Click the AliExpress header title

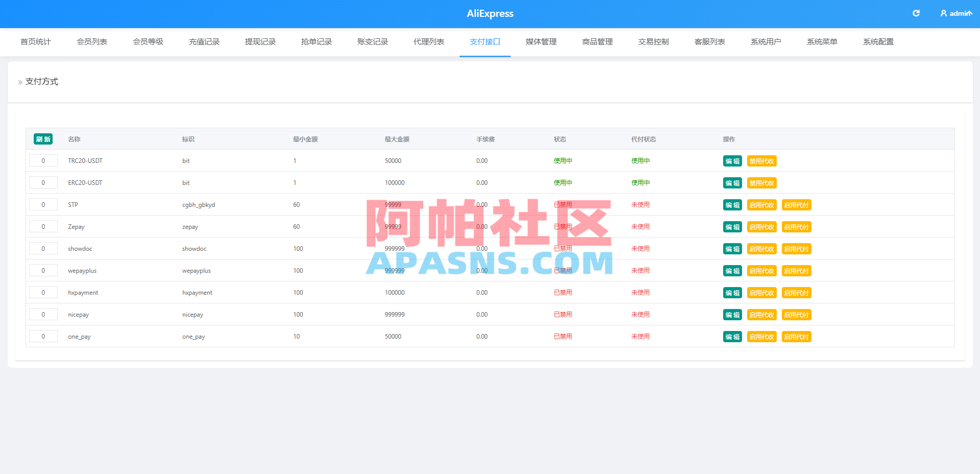pyautogui.click(x=490, y=14)
